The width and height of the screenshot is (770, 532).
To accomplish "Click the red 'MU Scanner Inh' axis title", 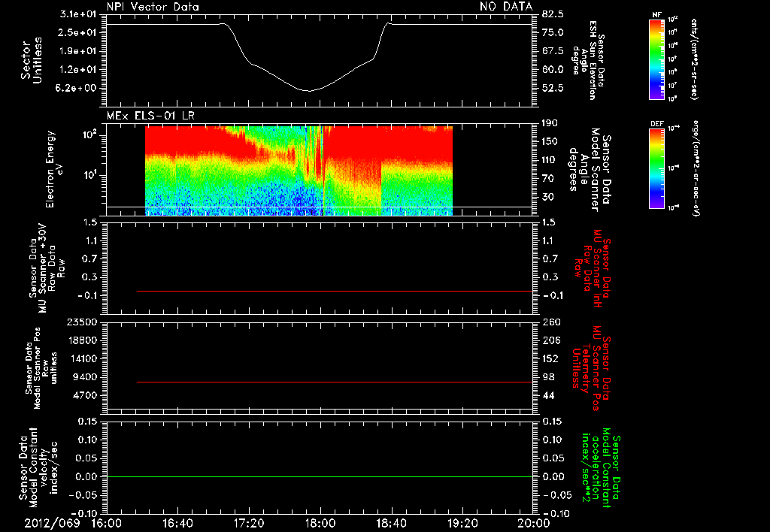I will [592, 267].
